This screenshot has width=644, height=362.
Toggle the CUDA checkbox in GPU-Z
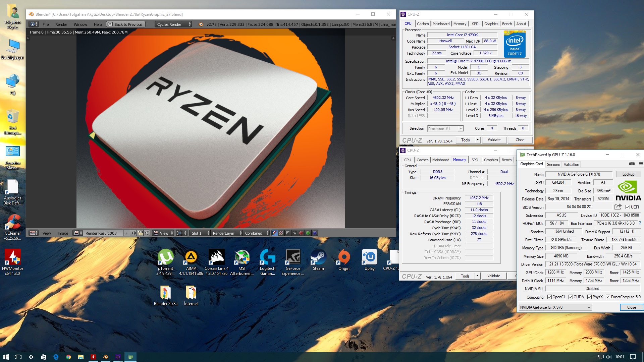571,297
